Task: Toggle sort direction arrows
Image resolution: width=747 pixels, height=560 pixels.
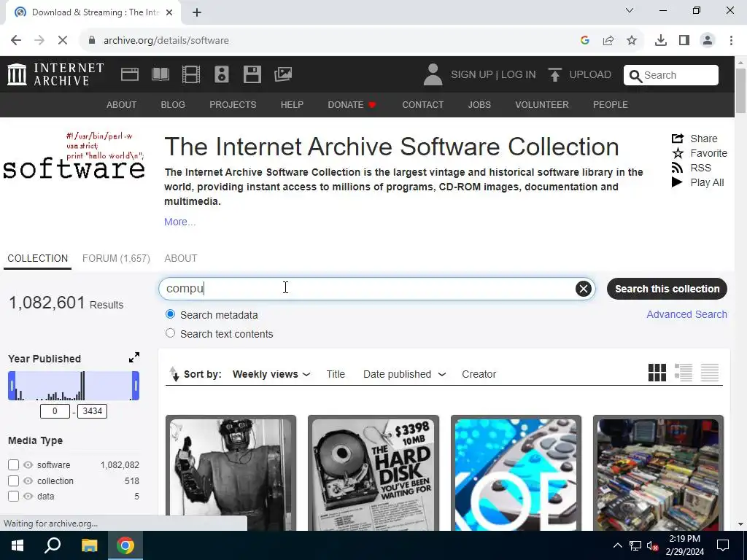Action: [174, 374]
